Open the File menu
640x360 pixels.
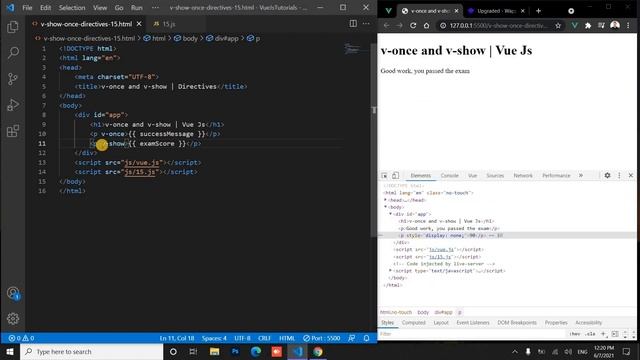click(27, 8)
